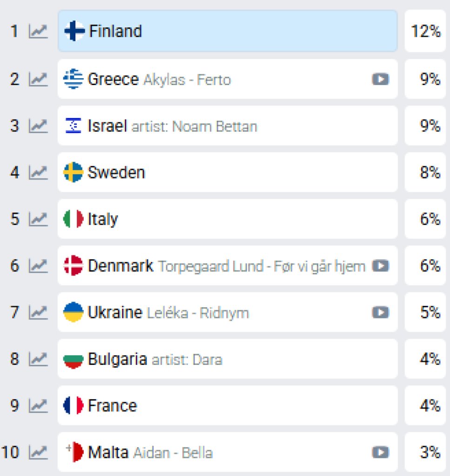This screenshot has width=450, height=476.
Task: Play Malta's Aidan - Bella video
Action: (x=380, y=452)
